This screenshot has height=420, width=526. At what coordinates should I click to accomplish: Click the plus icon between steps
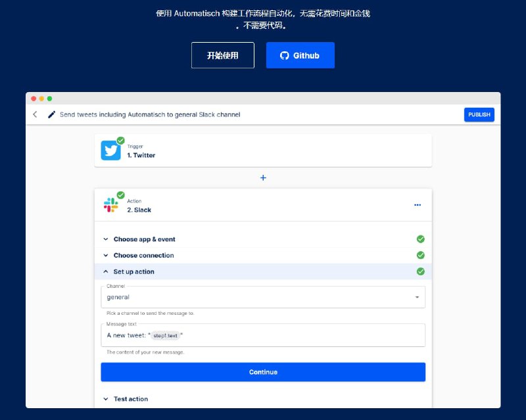tap(263, 177)
